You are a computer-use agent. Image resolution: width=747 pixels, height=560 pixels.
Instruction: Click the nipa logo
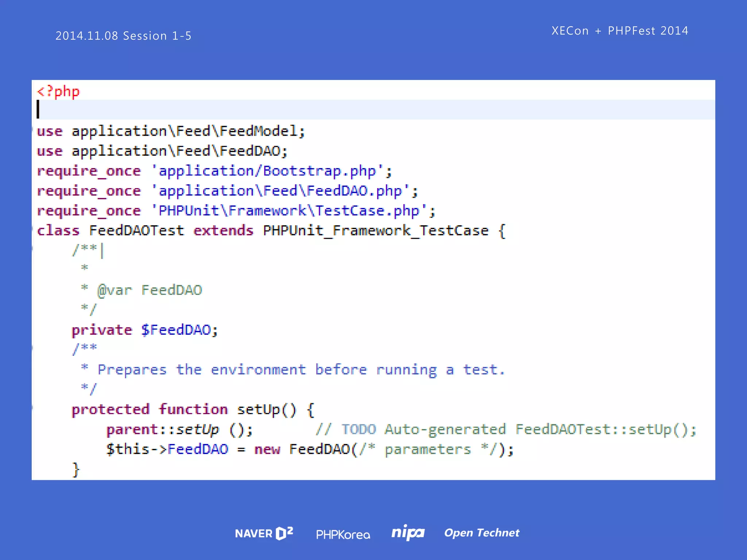[x=408, y=533]
